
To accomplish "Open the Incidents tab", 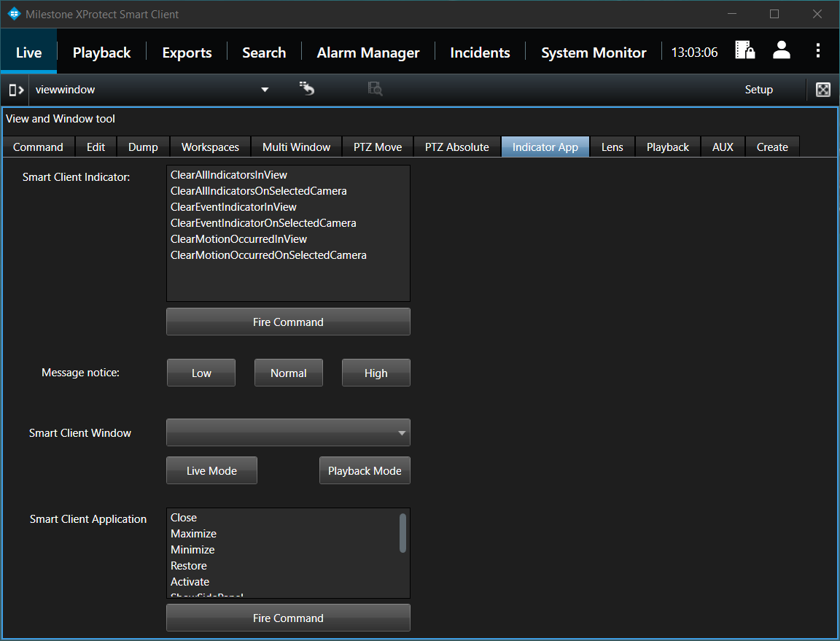I will (480, 53).
